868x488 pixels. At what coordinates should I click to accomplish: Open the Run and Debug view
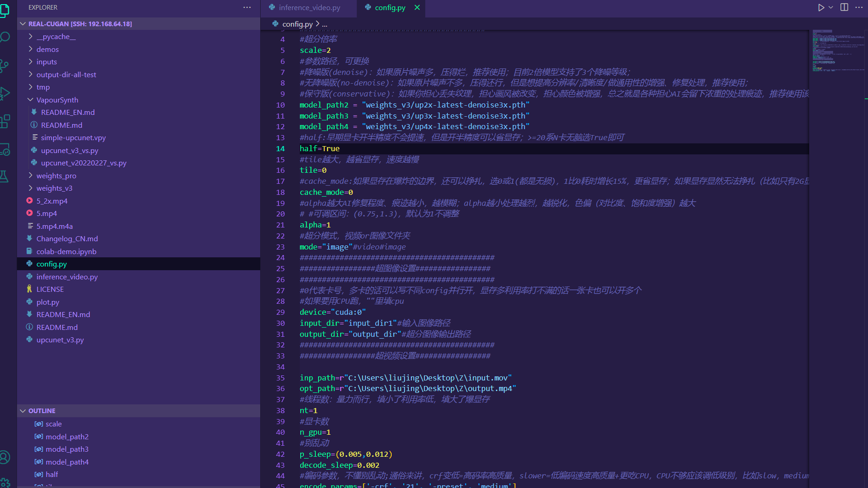[5, 93]
